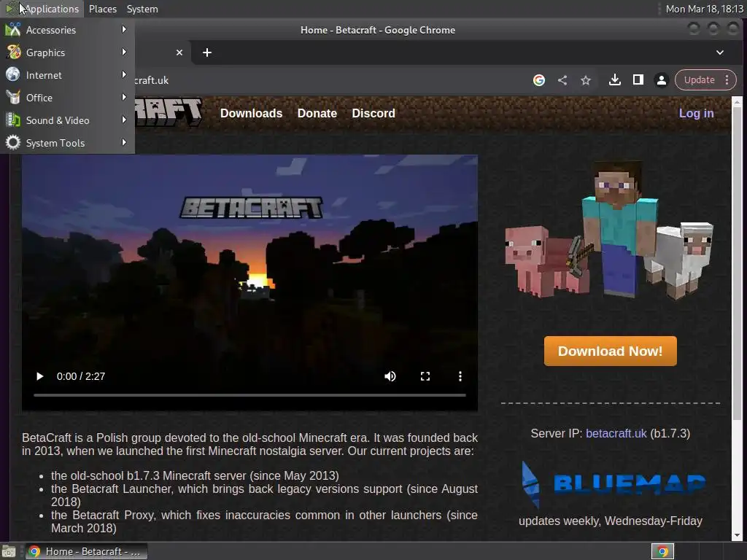Click the Steve with animals image
The image size is (747, 560).
pos(609,231)
